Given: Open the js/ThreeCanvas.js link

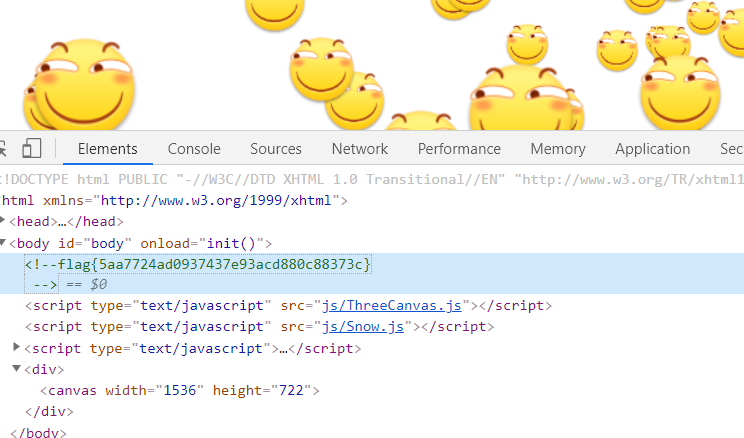Looking at the screenshot, I should point(391,306).
